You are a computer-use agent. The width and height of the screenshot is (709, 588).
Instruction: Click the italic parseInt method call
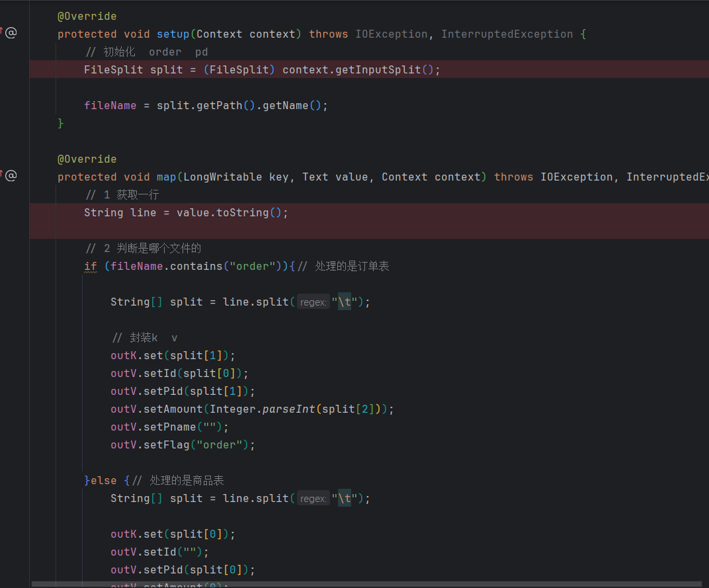[x=288, y=409]
